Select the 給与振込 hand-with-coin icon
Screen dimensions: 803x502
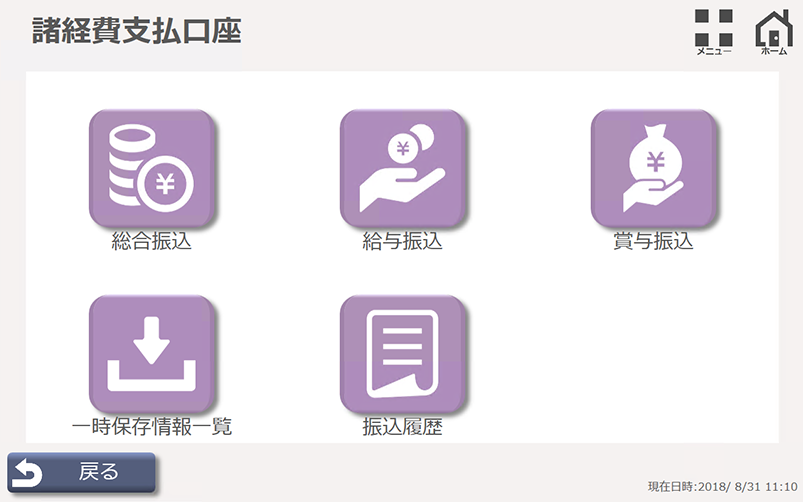pos(402,169)
